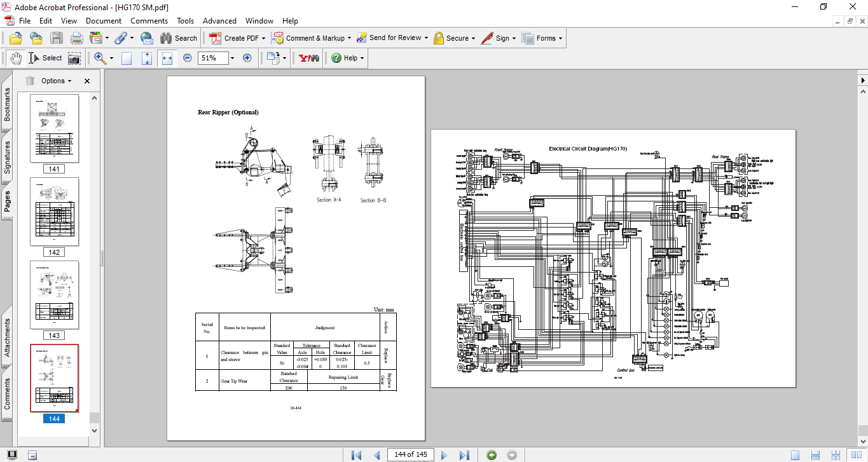Viewport: 868px width, 462px height.
Task: Go to the last page arrow
Action: tap(464, 455)
